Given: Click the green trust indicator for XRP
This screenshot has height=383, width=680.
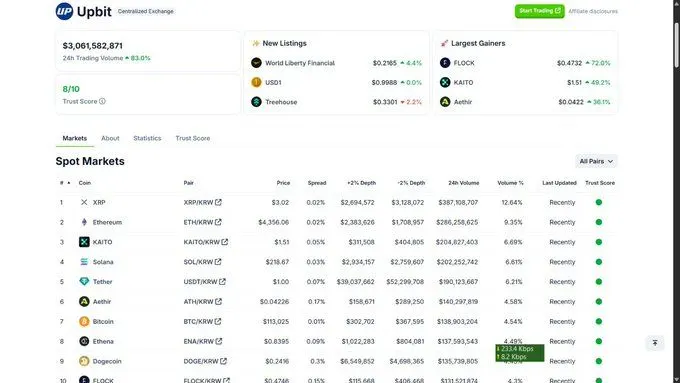Looking at the screenshot, I should 599,202.
